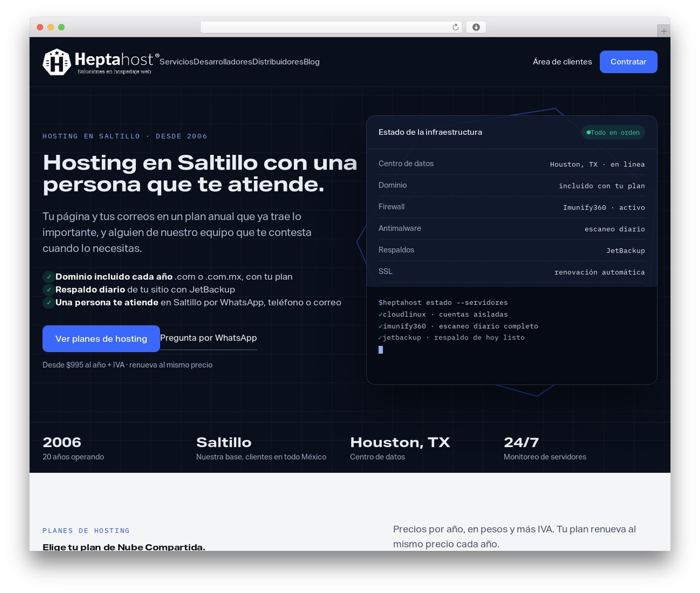Open Área de clientes link
The image size is (700, 593).
[x=562, y=62]
